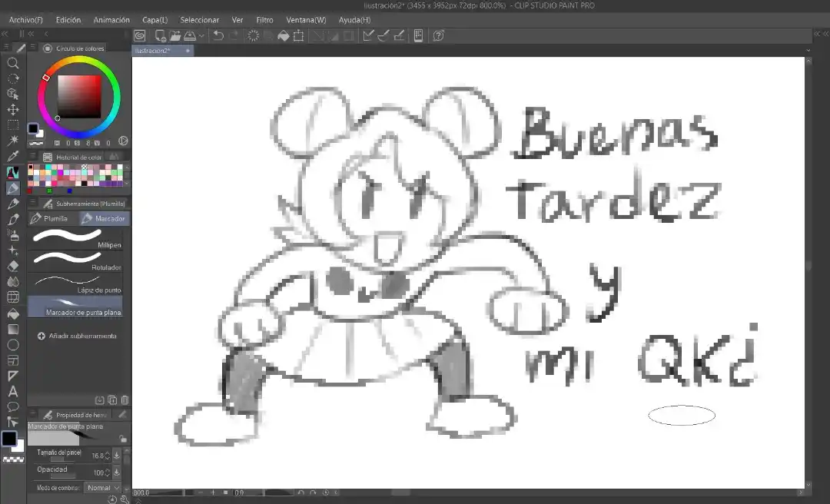The image size is (830, 504).
Task: Select the Brush tool
Action: [x=13, y=219]
